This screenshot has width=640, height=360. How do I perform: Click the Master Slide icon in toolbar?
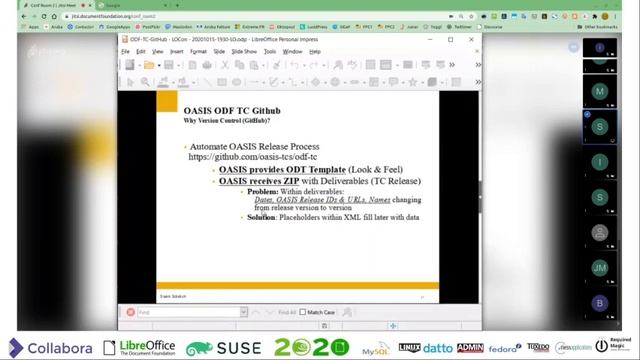408,65
